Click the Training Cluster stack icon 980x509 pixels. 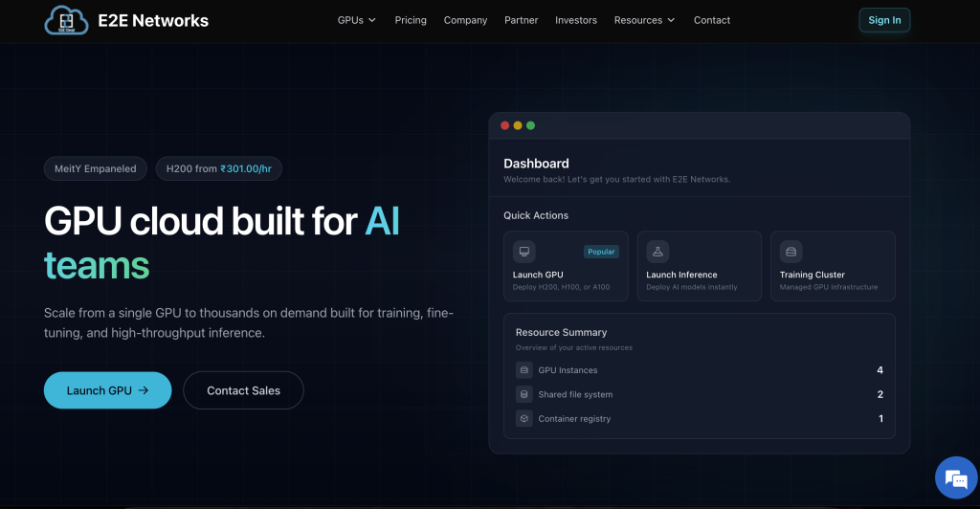(791, 252)
